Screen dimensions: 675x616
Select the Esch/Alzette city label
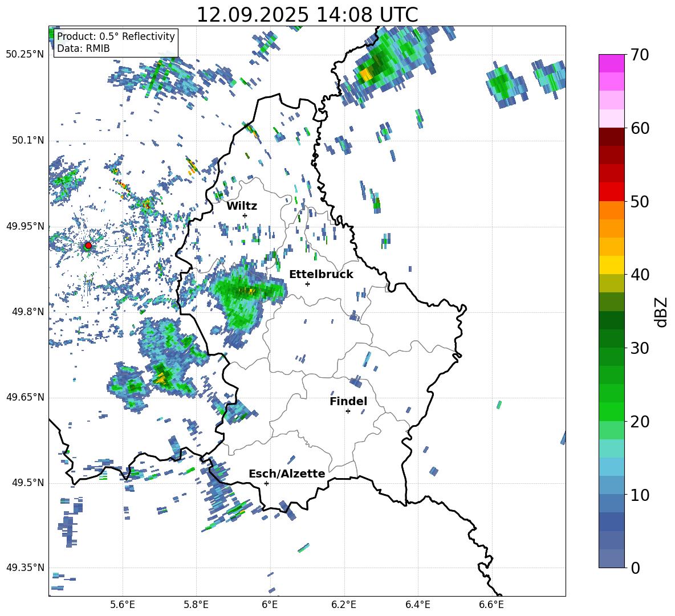click(x=287, y=474)
